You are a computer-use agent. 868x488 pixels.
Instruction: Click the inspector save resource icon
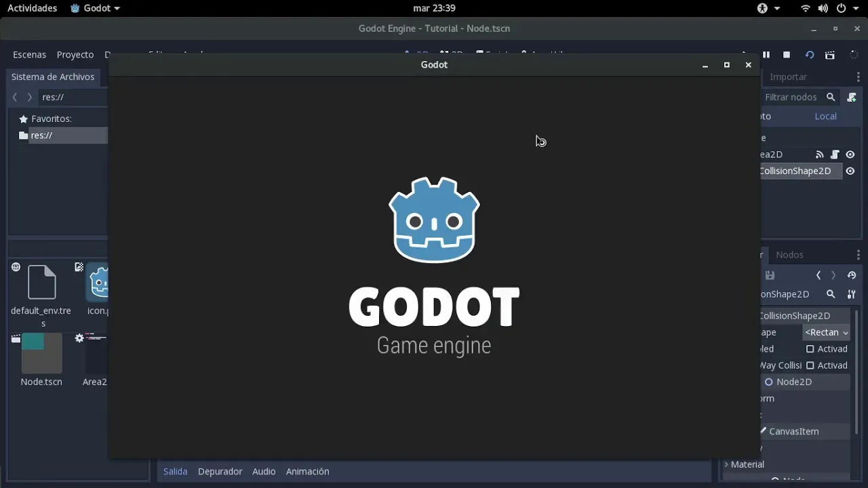click(770, 275)
